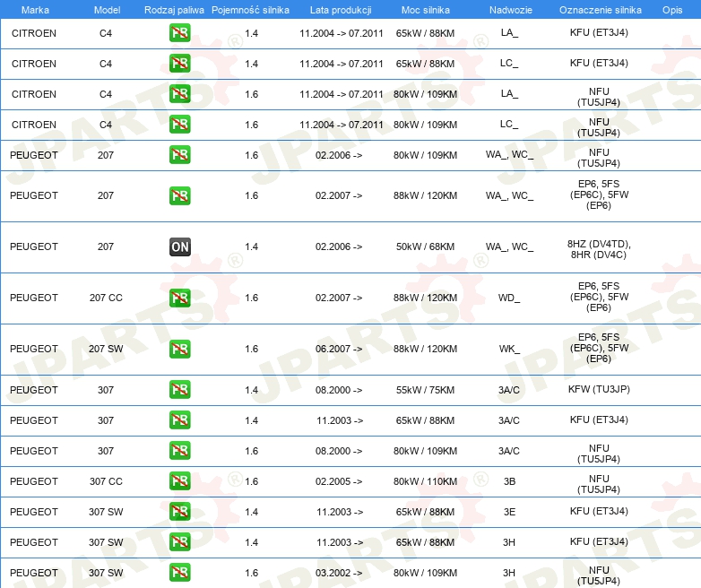
Task: Select the body code 'WD_'
Action: pyautogui.click(x=509, y=298)
